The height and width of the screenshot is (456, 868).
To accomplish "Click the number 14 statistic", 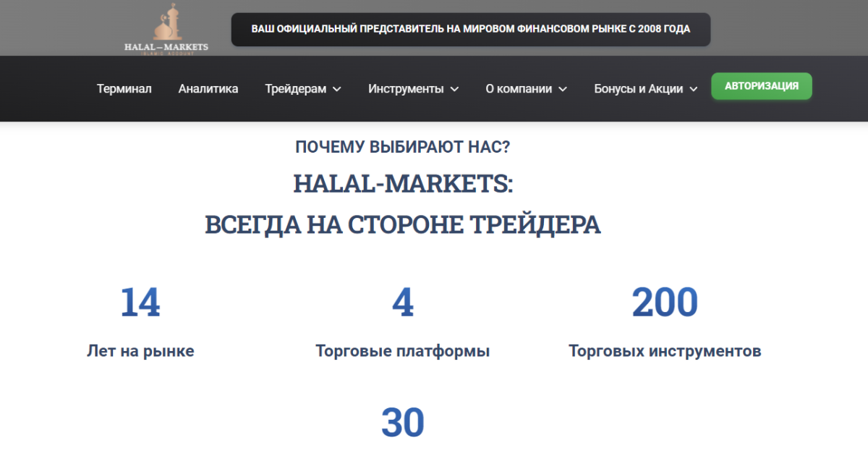I will [140, 303].
